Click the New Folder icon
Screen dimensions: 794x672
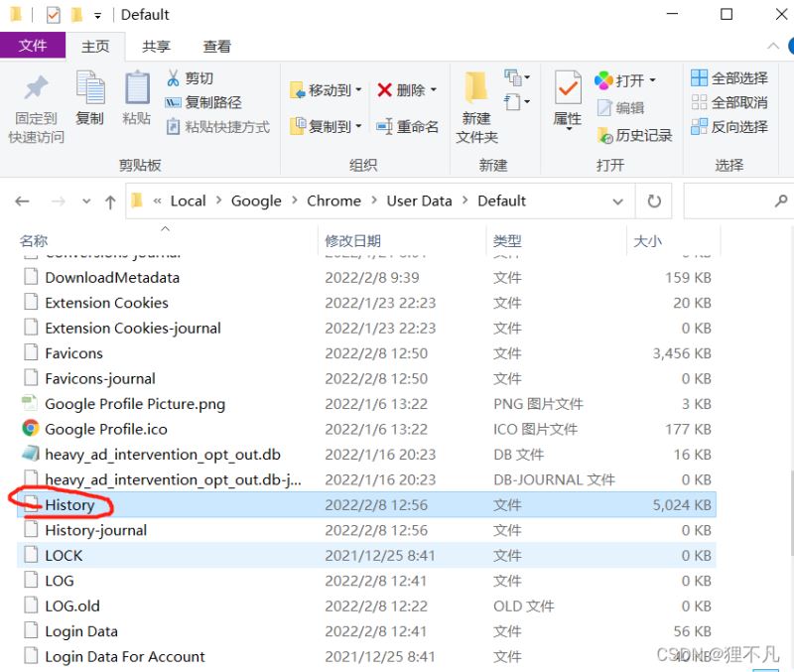click(x=476, y=87)
